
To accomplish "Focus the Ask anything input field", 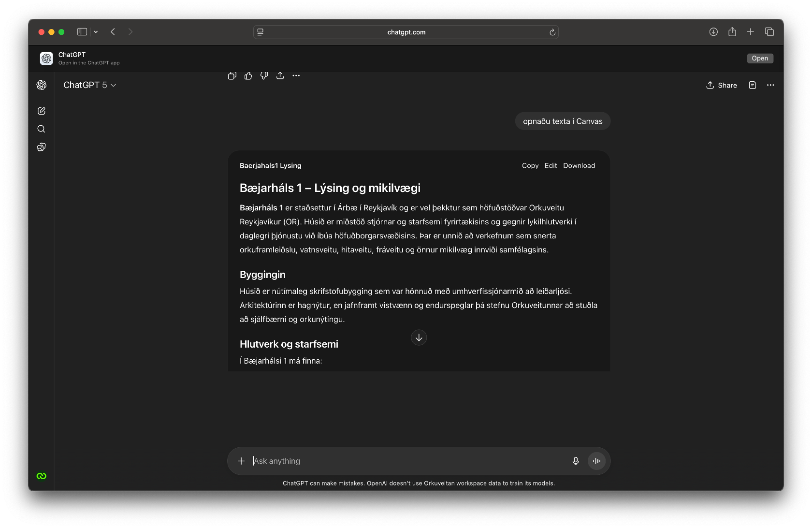I will coord(406,461).
